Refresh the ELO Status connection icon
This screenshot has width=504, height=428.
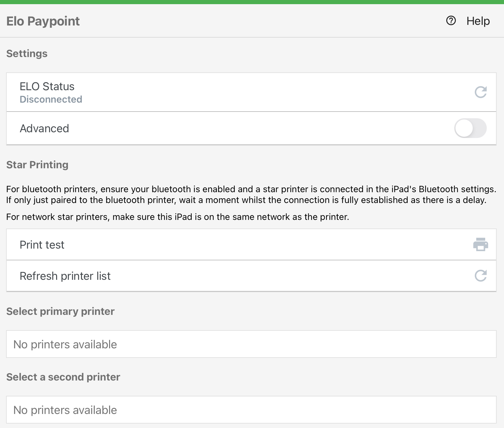pos(480,92)
